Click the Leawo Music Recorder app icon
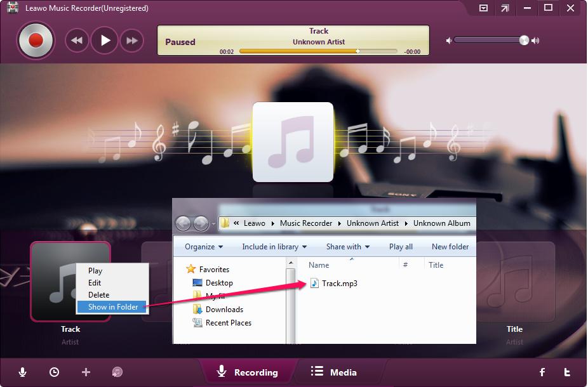The width and height of the screenshot is (588, 387). point(12,8)
